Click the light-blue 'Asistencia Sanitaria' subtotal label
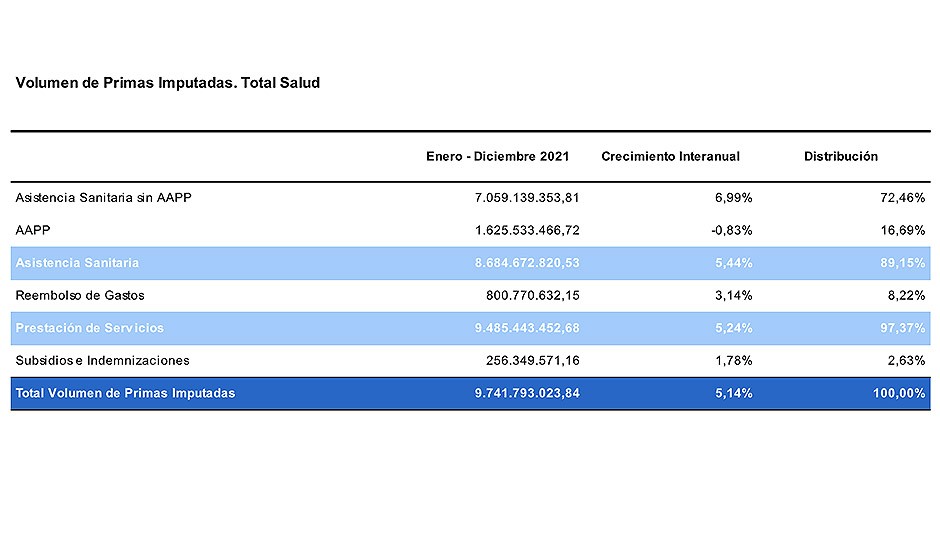Viewport: 940px width, 558px height. (77, 263)
